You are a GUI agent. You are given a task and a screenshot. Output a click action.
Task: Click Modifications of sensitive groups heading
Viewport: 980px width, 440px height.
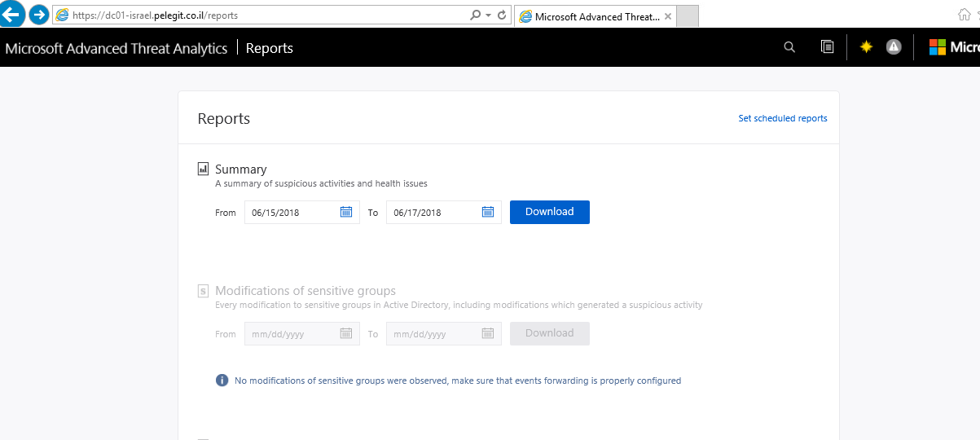point(305,291)
